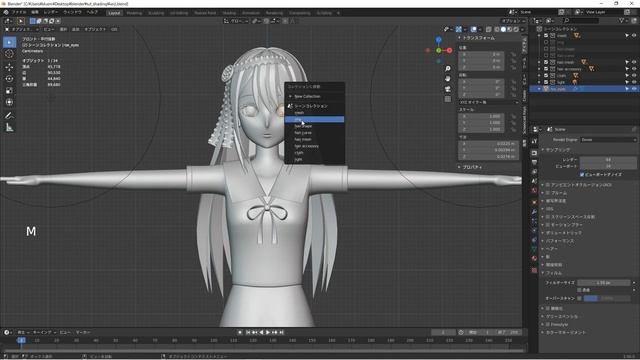Screen dimensions: 640x360
Task: Jump to the timeline end frame
Action: pos(281,332)
